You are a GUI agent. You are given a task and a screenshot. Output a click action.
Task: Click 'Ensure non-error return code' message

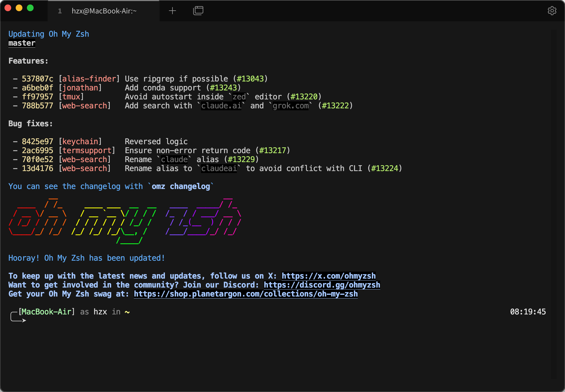click(x=188, y=151)
